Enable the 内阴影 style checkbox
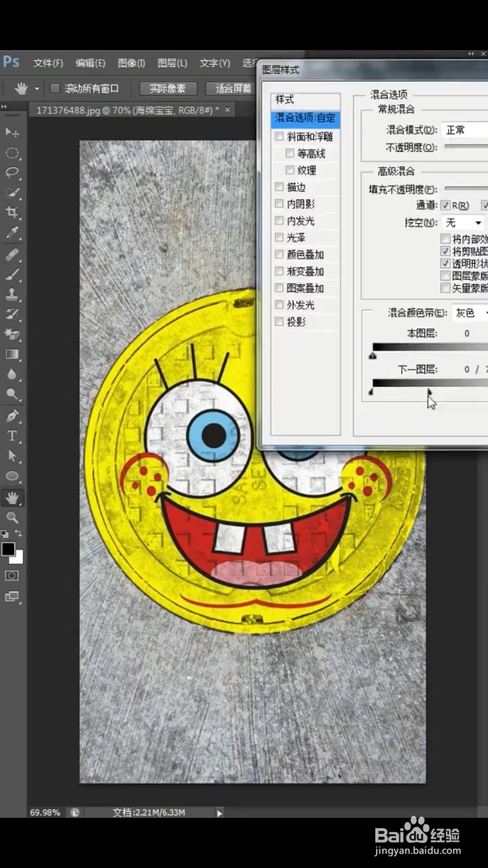The image size is (488, 868). pos(279,203)
